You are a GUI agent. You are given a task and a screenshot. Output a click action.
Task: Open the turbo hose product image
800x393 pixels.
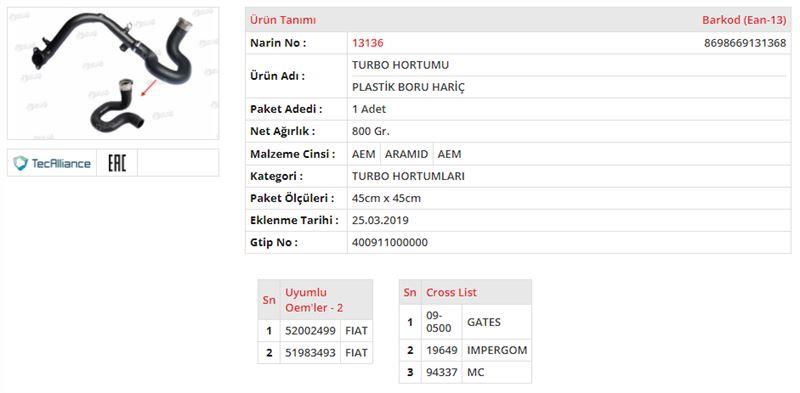113,73
